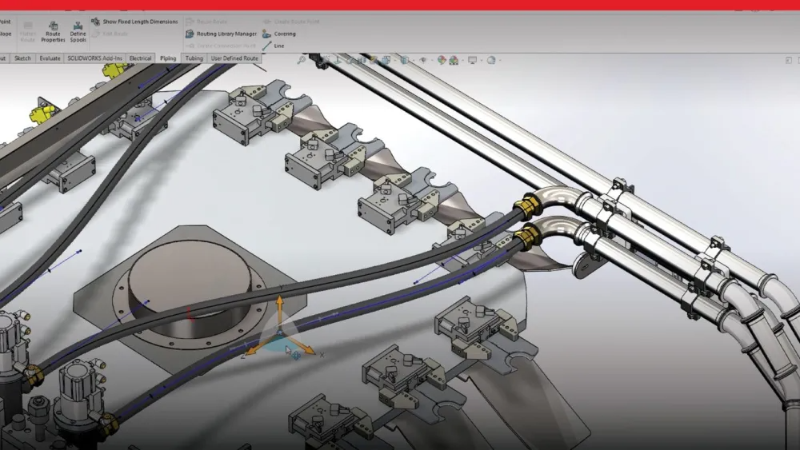Click the Define Spools tool
The image size is (800, 450).
point(78,32)
